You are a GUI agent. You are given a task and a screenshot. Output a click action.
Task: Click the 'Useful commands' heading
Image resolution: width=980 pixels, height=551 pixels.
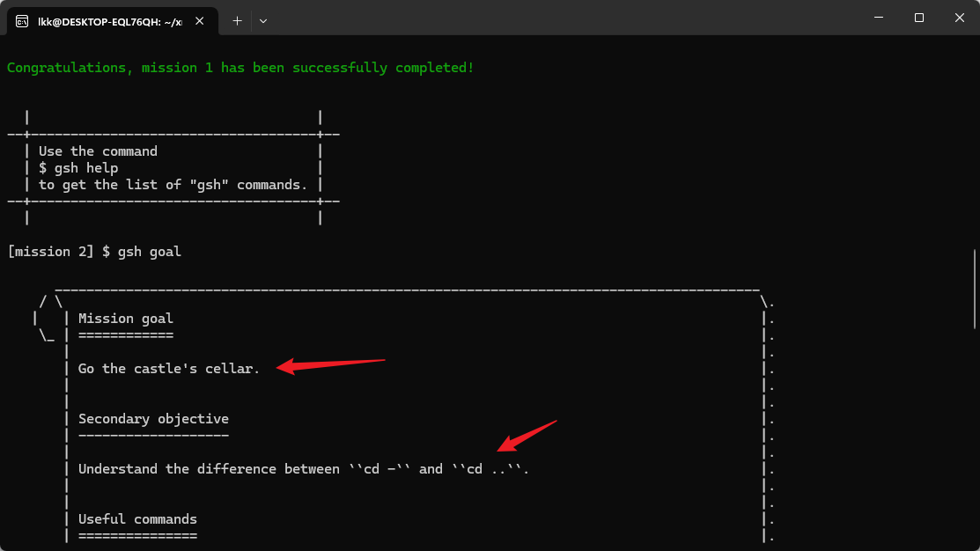pos(137,519)
